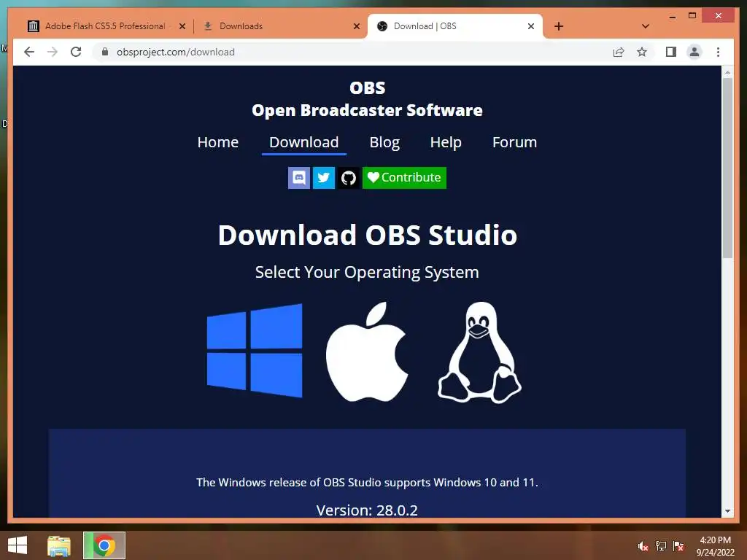Viewport: 747px width, 560px height.
Task: Go back to the previous page
Action: 29,52
